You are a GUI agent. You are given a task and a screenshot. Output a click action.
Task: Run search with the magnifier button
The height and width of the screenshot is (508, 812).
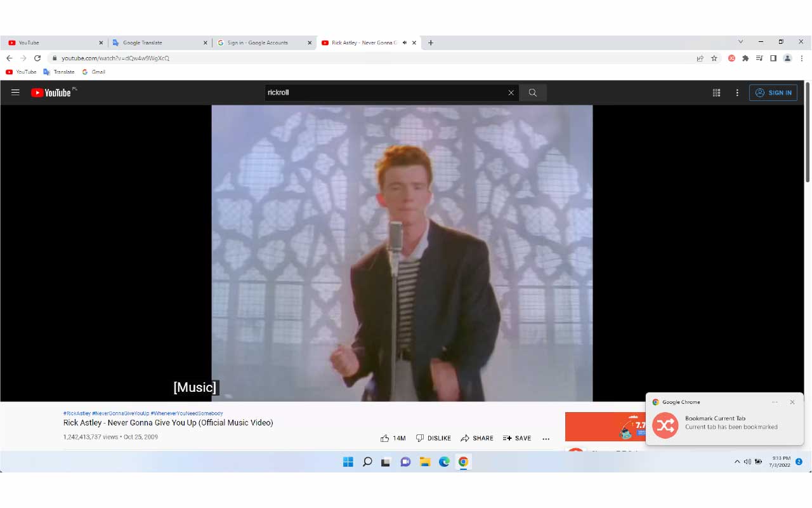533,93
